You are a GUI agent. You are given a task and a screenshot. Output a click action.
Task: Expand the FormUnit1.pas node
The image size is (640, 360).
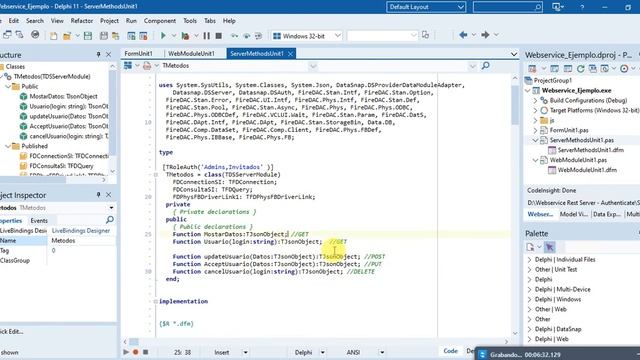click(x=536, y=130)
